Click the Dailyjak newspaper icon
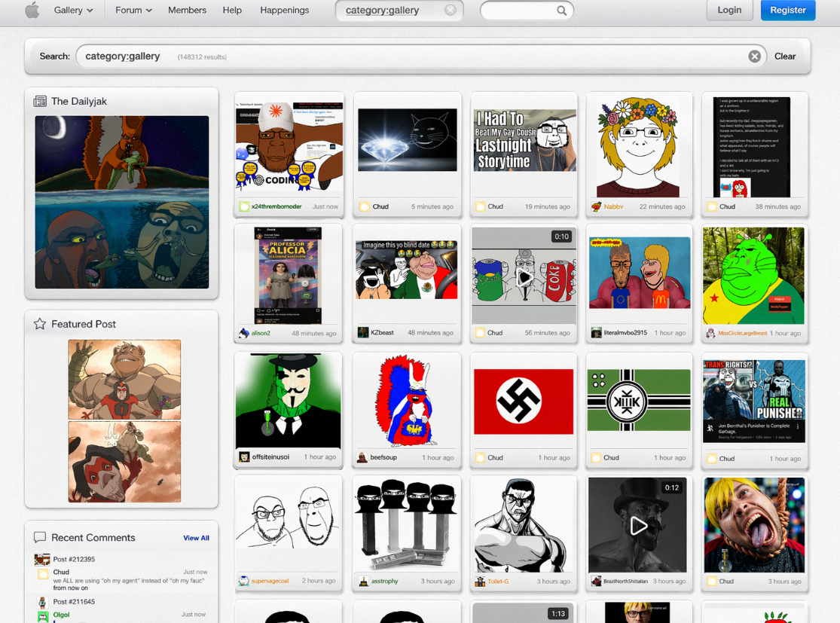This screenshot has width=840, height=623. click(x=40, y=101)
